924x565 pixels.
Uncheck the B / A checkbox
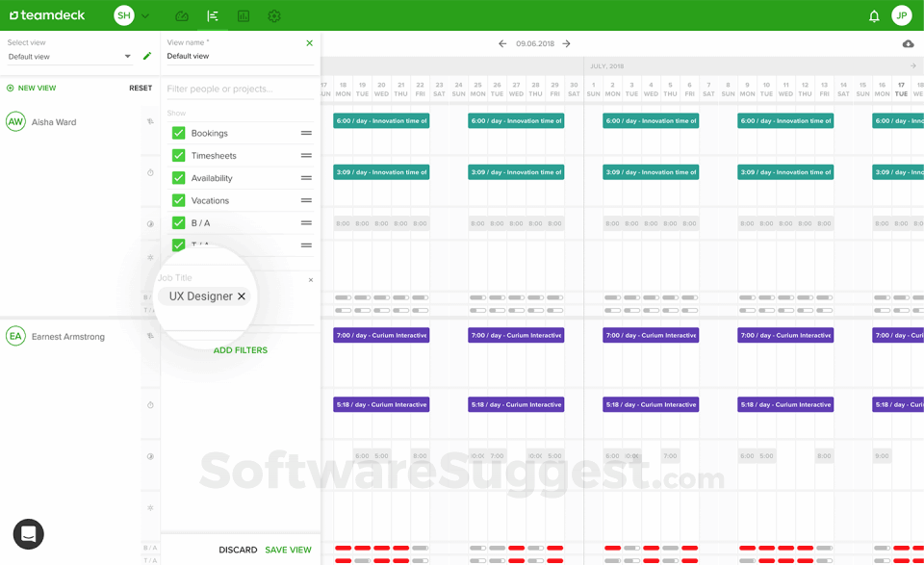(x=179, y=222)
